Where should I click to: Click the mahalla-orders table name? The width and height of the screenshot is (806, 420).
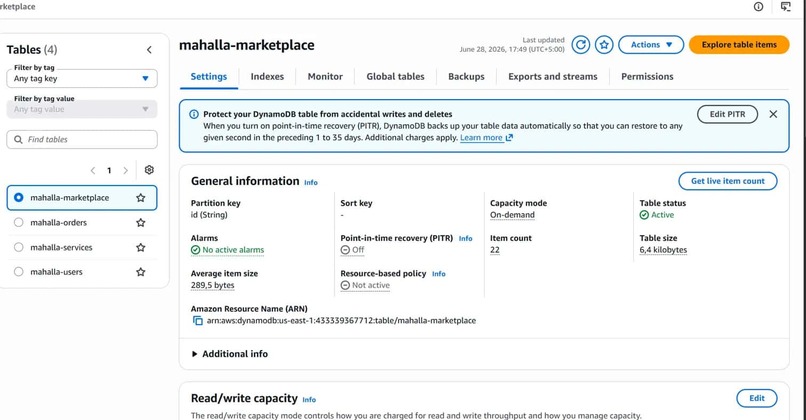[x=59, y=223]
